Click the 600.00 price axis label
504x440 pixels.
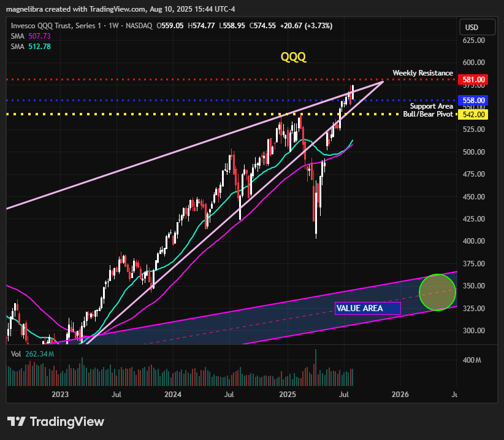(x=474, y=63)
